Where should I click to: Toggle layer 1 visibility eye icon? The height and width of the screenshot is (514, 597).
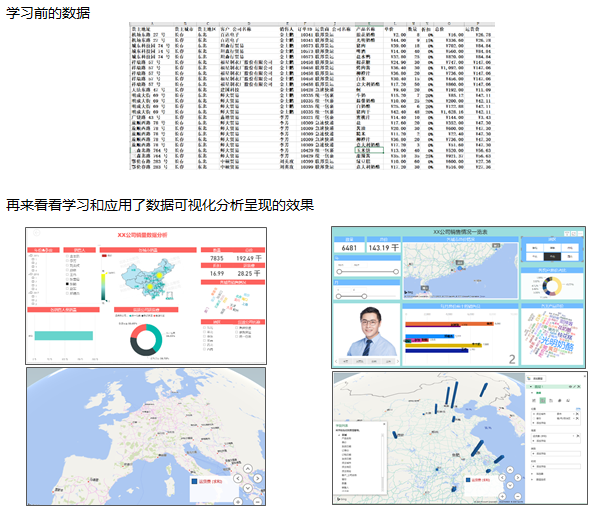pos(570,386)
